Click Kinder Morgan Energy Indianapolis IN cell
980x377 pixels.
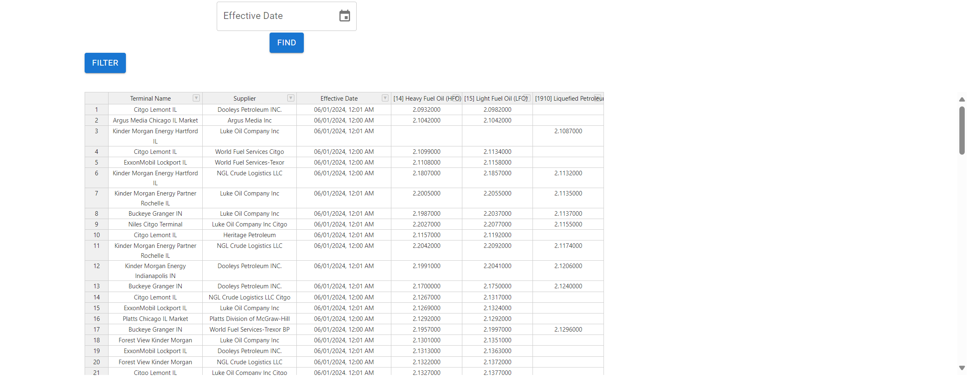[x=155, y=271]
